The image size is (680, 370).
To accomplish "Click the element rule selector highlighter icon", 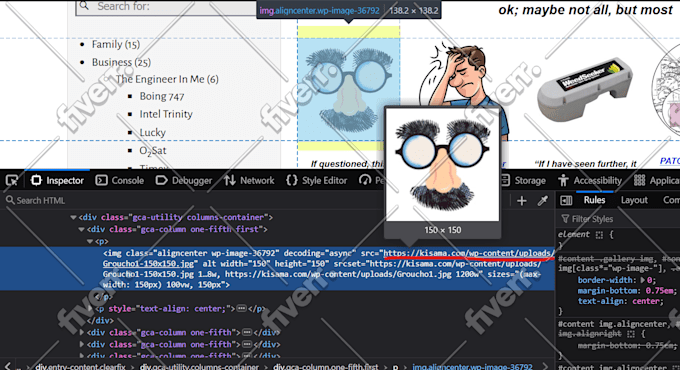I will (x=599, y=235).
